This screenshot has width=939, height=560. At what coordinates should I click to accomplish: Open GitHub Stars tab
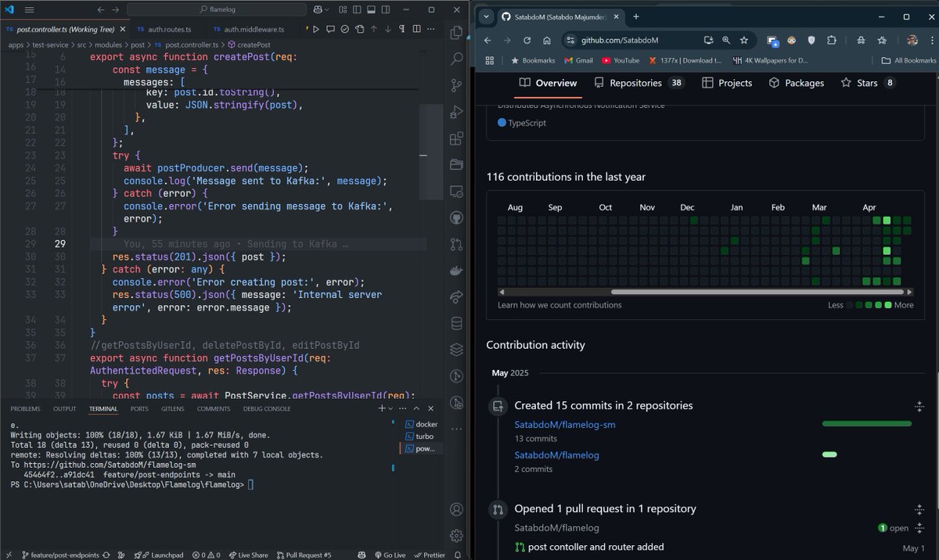point(868,83)
